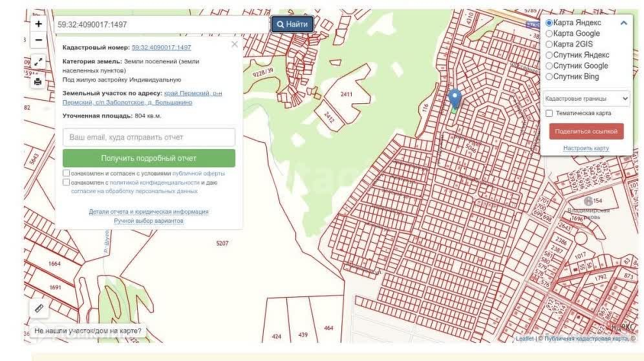Open Публичная кадастровая карта attribution link

tap(586, 339)
